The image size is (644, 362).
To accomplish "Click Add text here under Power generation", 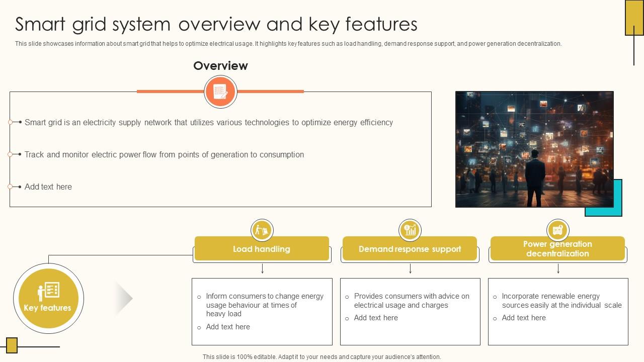I will click(524, 318).
